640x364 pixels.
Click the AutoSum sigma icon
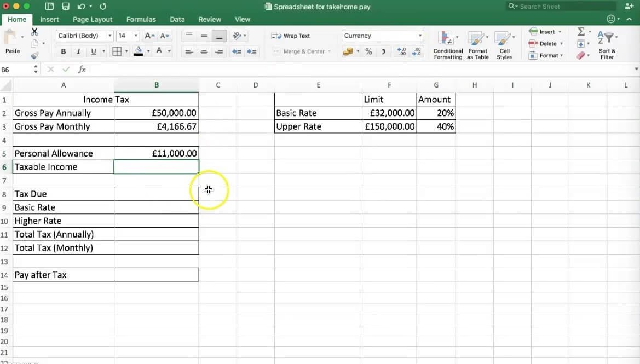[581, 32]
